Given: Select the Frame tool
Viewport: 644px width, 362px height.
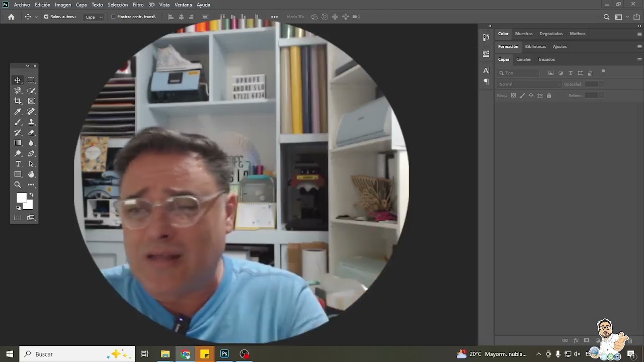Looking at the screenshot, I should point(31,101).
